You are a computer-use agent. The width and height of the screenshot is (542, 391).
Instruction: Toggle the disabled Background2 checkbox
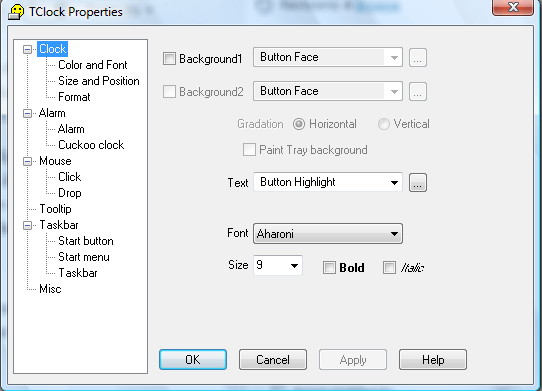169,92
